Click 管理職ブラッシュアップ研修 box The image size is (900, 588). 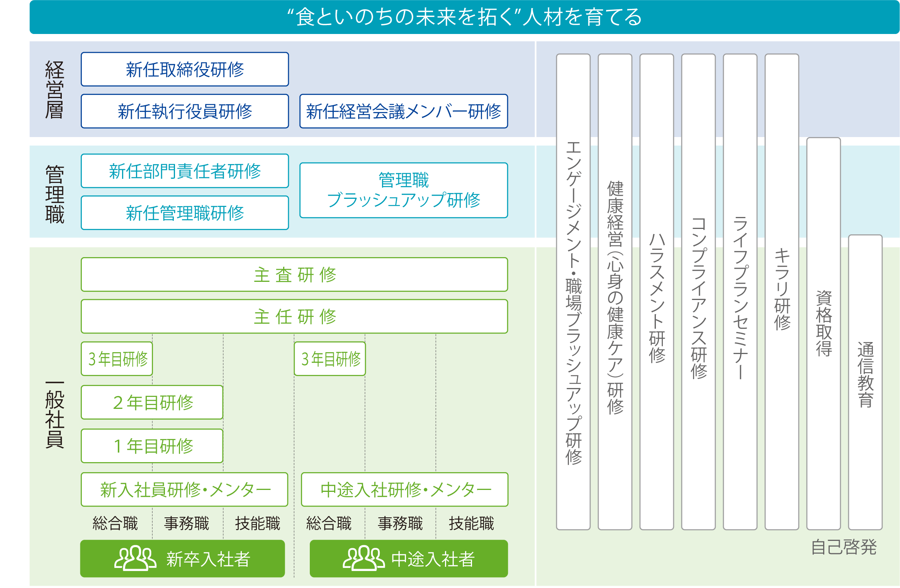tap(403, 190)
